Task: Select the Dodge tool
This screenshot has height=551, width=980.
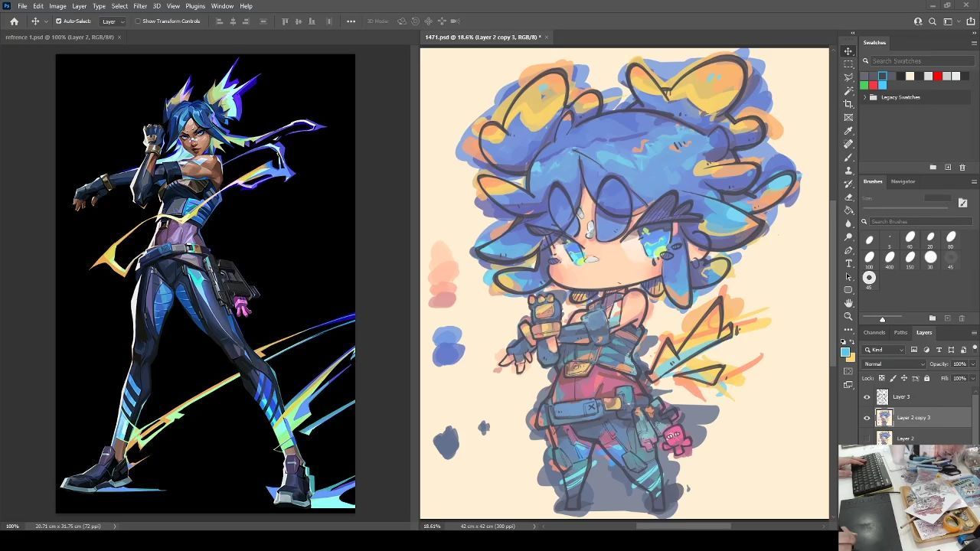Action: 848,236
